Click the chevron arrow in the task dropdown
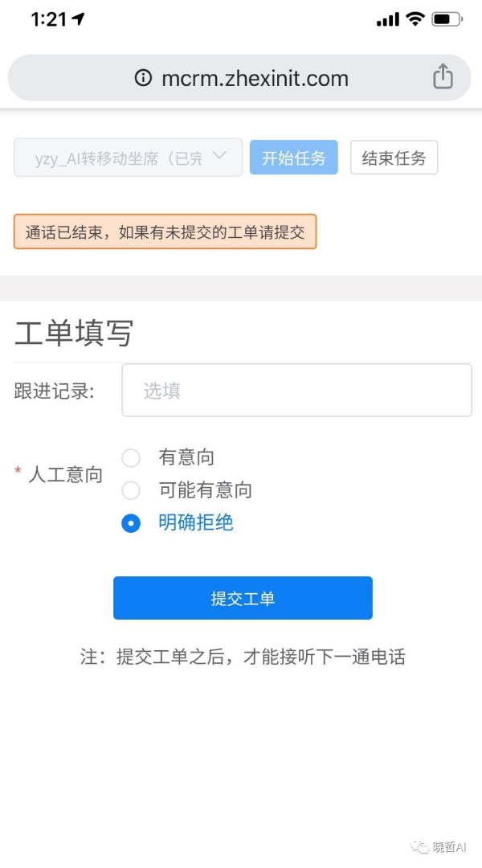The width and height of the screenshot is (482, 868). 219,157
